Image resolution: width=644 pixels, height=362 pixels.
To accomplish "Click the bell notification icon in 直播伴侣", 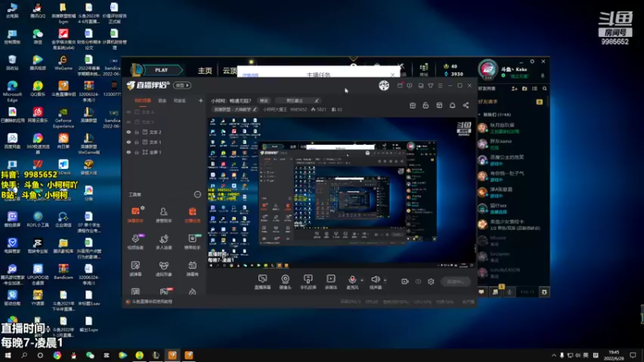I will 452,105.
